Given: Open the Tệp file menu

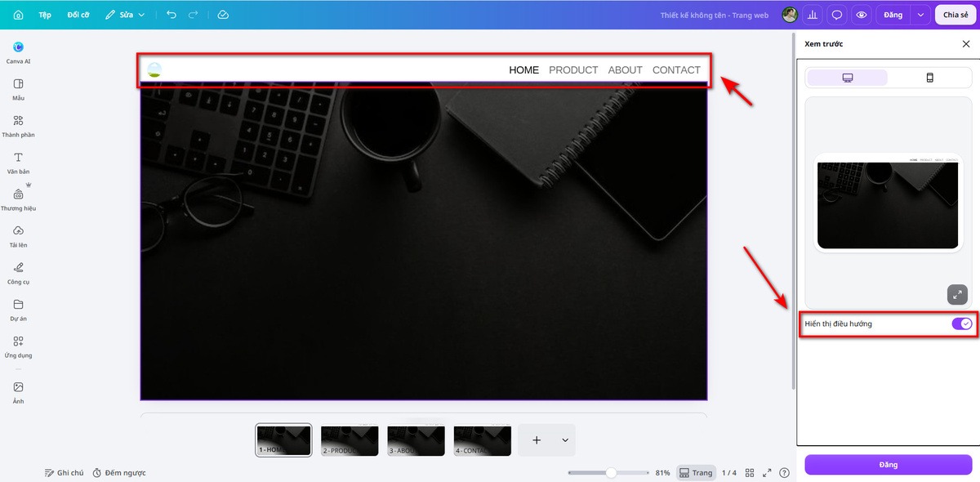Looking at the screenshot, I should 45,15.
